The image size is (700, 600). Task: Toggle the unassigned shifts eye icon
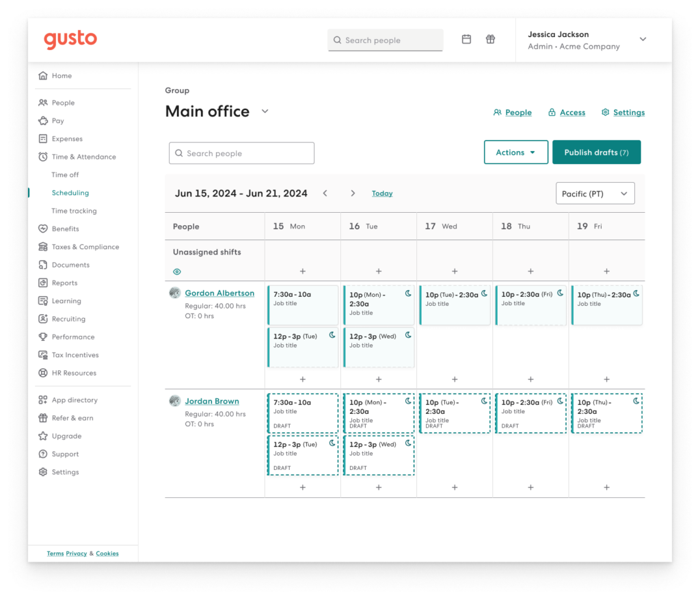click(177, 272)
